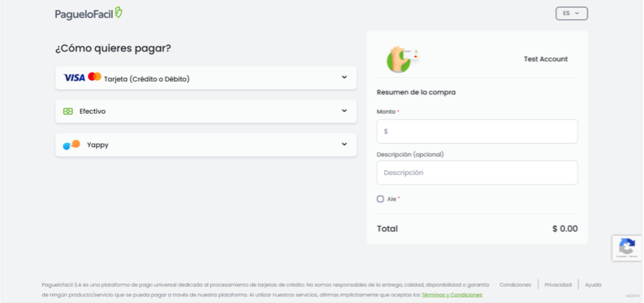The image size is (644, 303).
Task: Open the Privacidad footer link
Action: (558, 284)
